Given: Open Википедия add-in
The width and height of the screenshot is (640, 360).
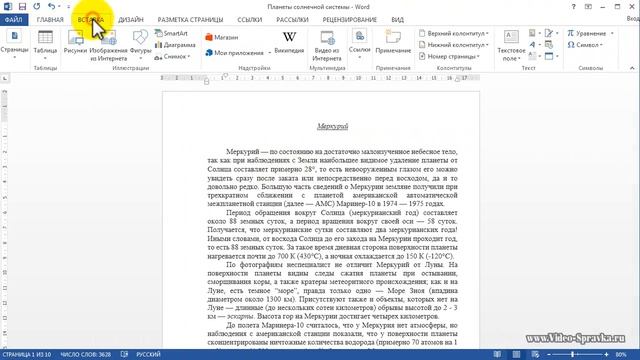Looking at the screenshot, I should pyautogui.click(x=289, y=42).
